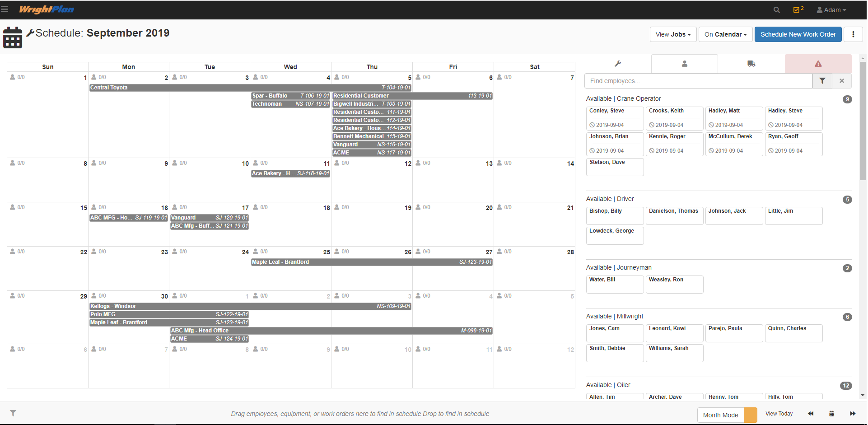This screenshot has width=868, height=425.
Task: Select the employees person tab in sidebar
Action: click(684, 64)
